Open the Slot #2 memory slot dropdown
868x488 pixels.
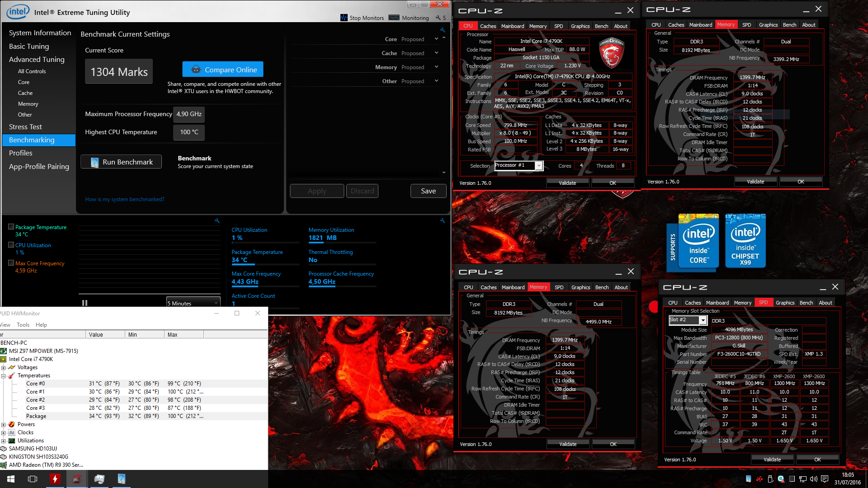click(703, 320)
